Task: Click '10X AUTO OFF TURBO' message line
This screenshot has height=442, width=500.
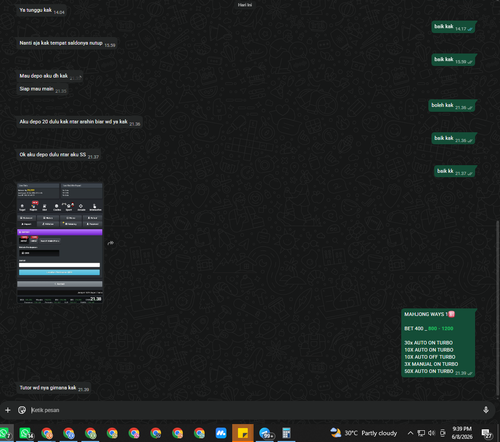Action: (430, 357)
